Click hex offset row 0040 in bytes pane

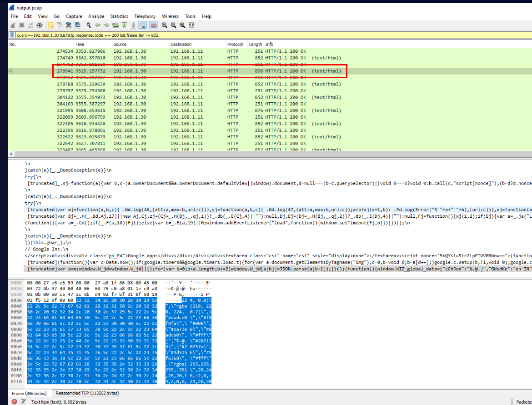(x=16, y=306)
